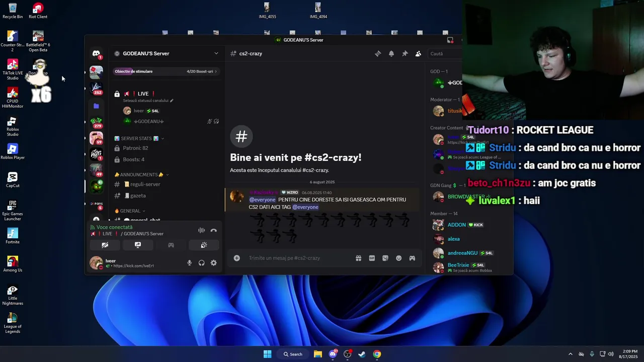644x362 pixels.
Task: Toggle deafen headphones in user panel
Action: point(201,262)
